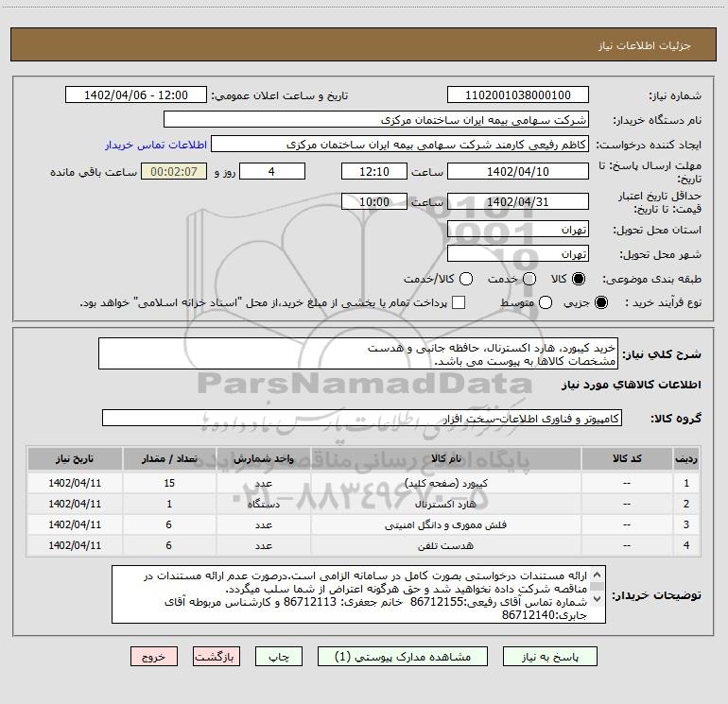Click the دستگاه unit cell
This screenshot has height=704, width=728.
point(263,504)
